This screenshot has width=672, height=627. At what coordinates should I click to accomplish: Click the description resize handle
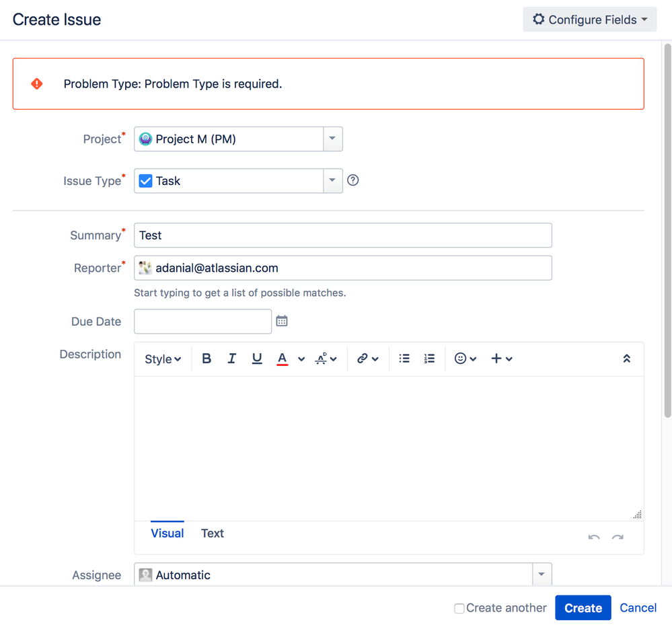pos(637,514)
